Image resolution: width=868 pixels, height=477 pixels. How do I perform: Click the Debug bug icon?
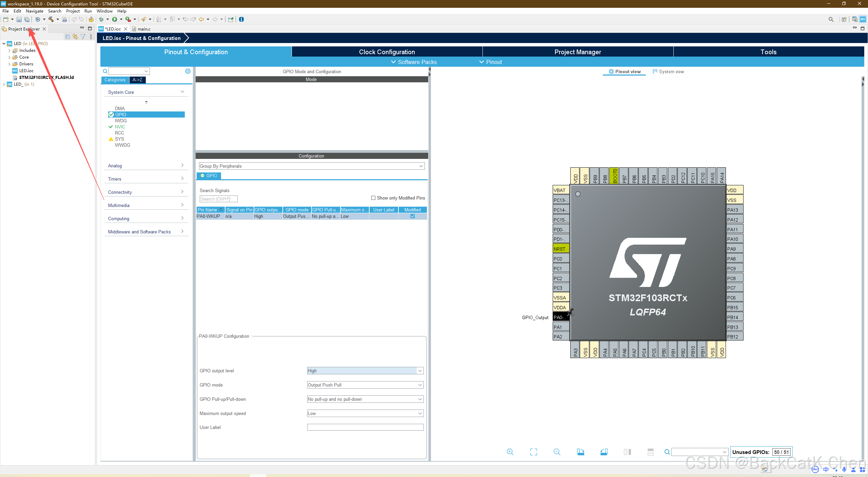pos(101,19)
